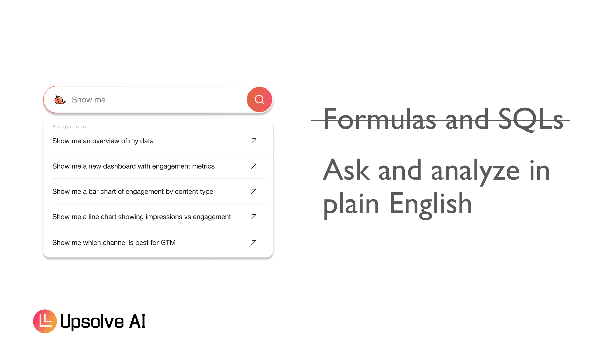The height and width of the screenshot is (364, 609).
Task: Select 'Show me an overview of my data'
Action: pos(103,141)
